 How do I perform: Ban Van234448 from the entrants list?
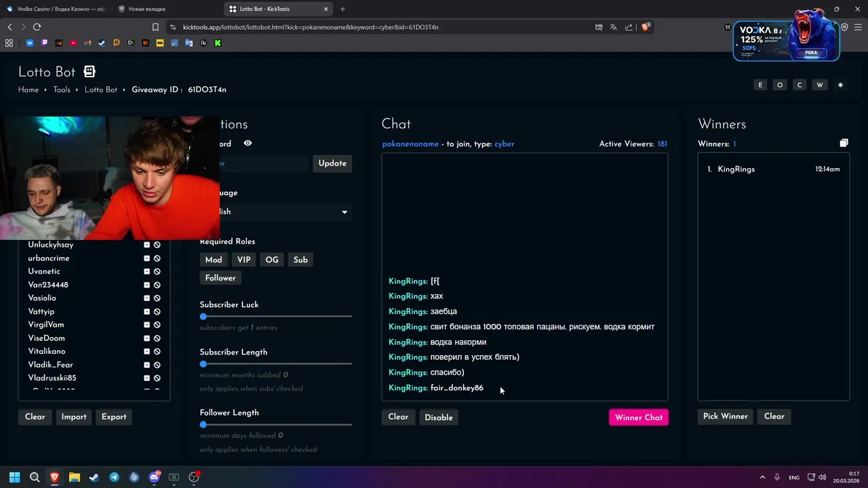click(157, 285)
